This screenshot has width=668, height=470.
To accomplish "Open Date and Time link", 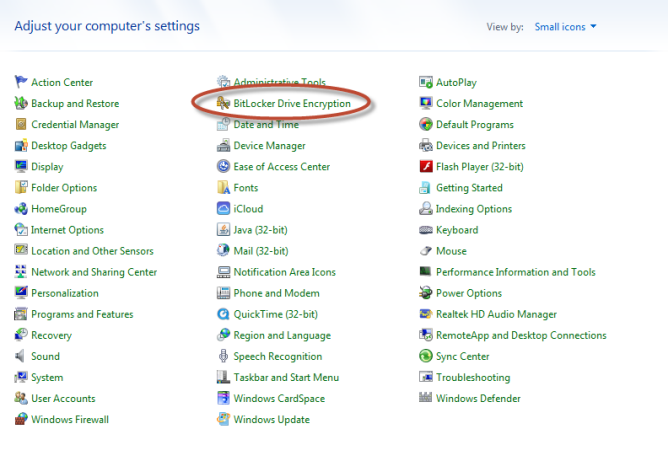I will [x=266, y=124].
